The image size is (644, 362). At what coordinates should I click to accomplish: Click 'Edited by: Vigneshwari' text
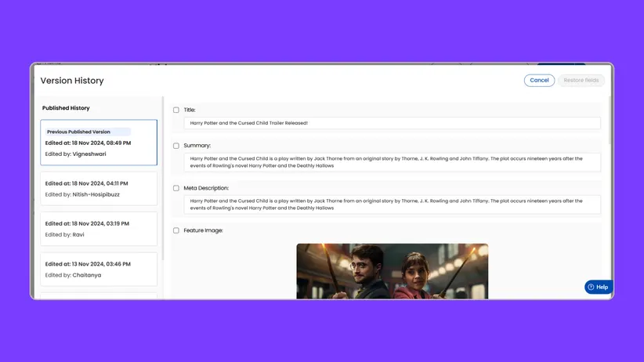pos(75,154)
